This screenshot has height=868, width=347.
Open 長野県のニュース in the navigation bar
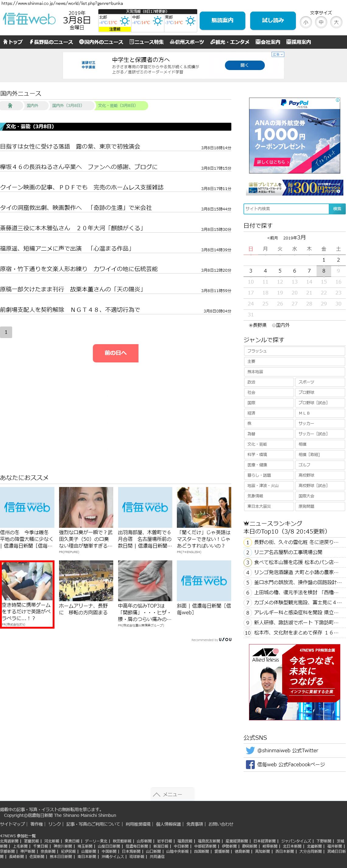(x=51, y=42)
